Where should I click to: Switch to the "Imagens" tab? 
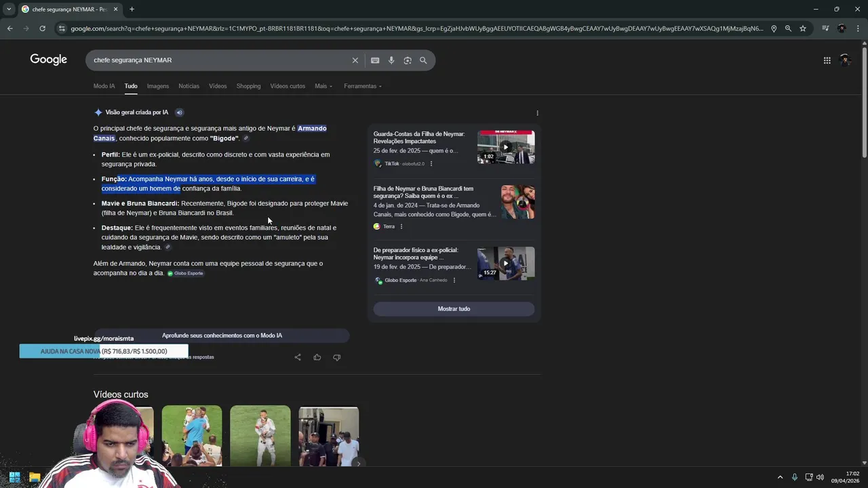tap(158, 86)
